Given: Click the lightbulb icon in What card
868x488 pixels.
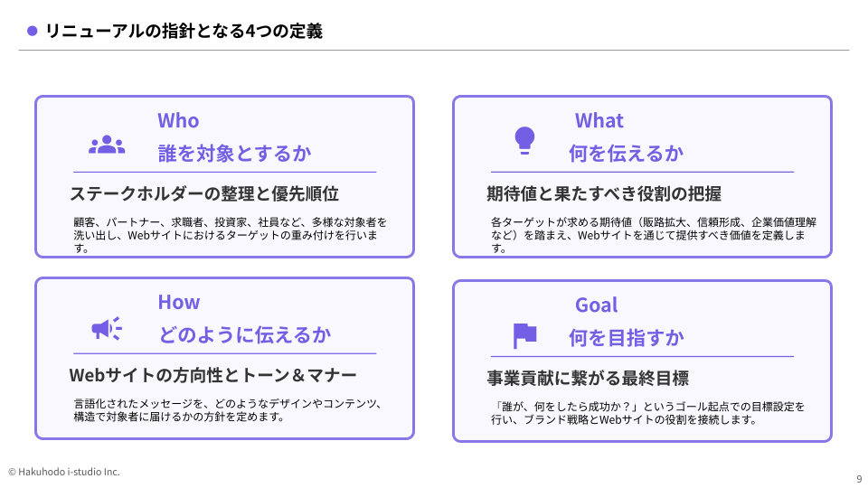Looking at the screenshot, I should click(524, 141).
